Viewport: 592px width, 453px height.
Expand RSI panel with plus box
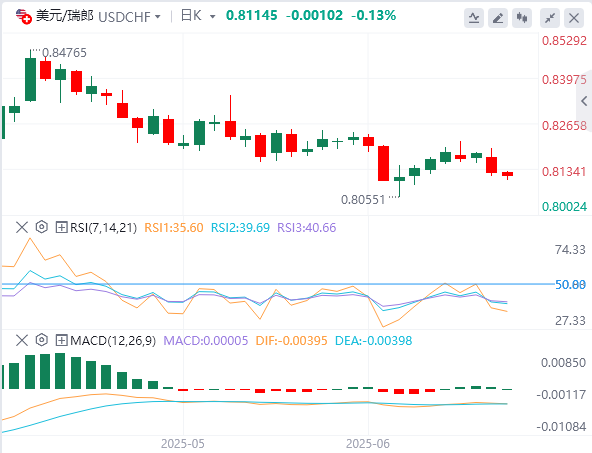coord(61,227)
